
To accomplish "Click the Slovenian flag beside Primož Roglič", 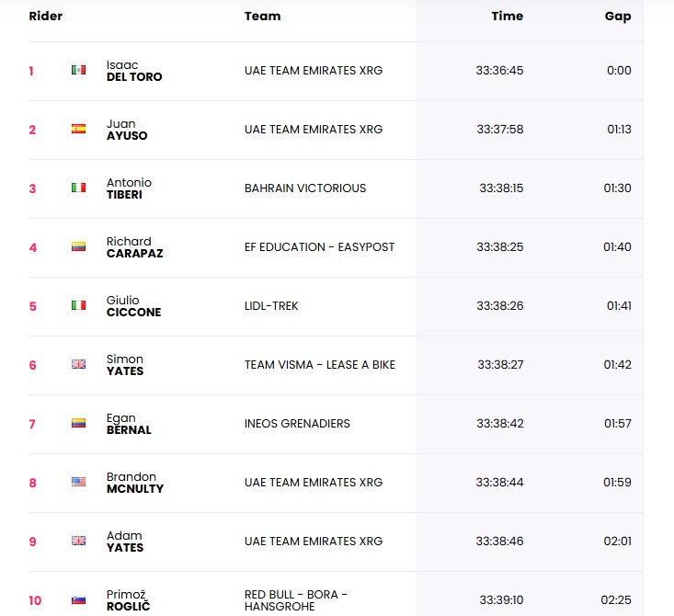I will (x=79, y=600).
